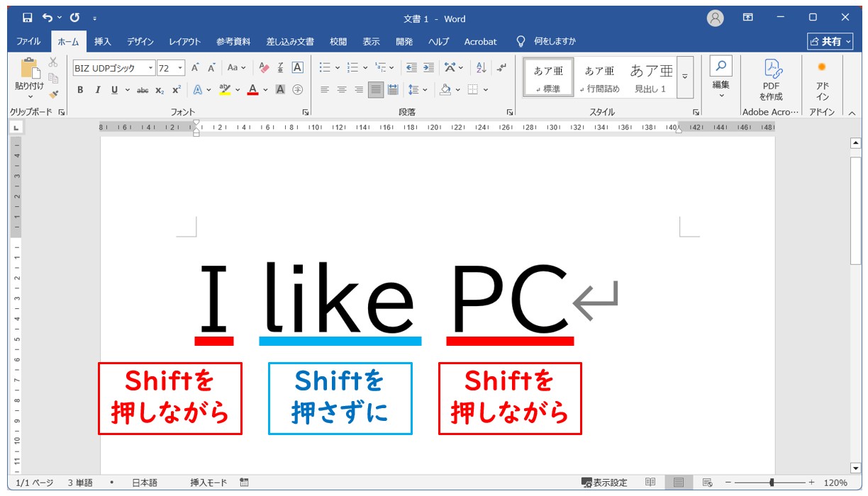Open the ファイル tab
868x496 pixels.
click(x=28, y=42)
